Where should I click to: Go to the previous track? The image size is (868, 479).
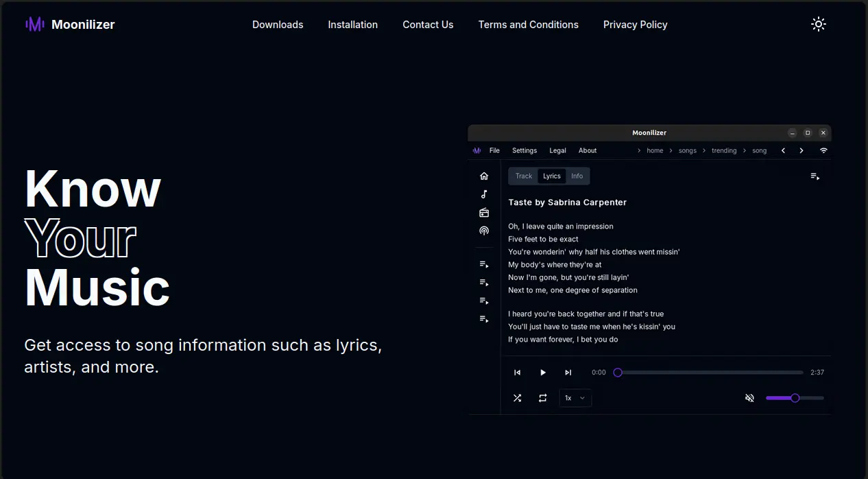(x=518, y=373)
